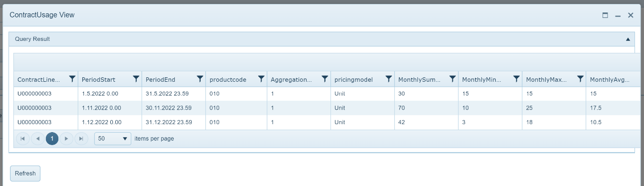644x186 pixels.
Task: Open the items per page dropdown
Action: click(x=113, y=139)
